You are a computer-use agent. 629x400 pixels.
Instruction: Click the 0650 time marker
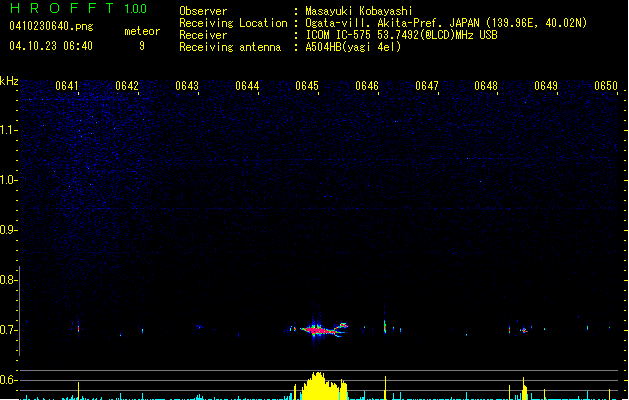tap(606, 86)
